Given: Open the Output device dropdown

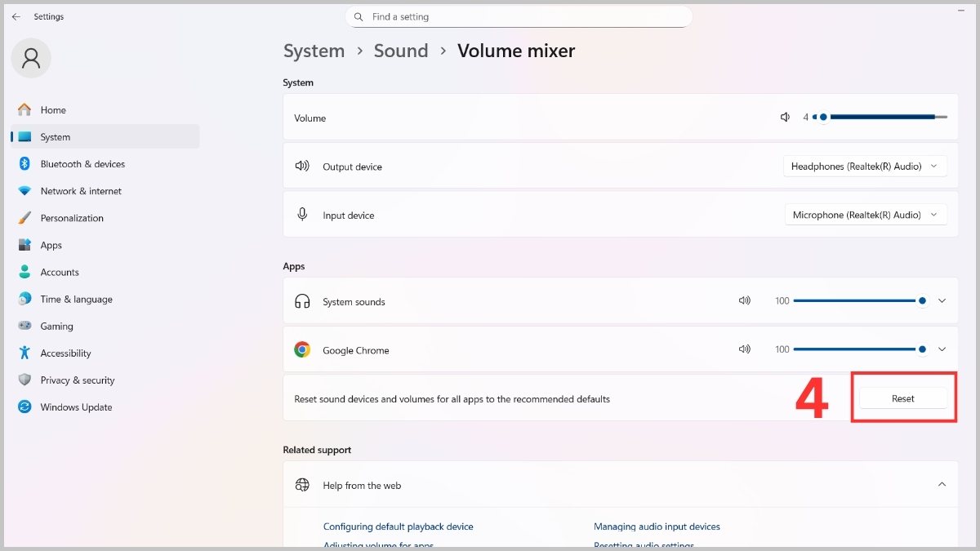Looking at the screenshot, I should click(865, 167).
